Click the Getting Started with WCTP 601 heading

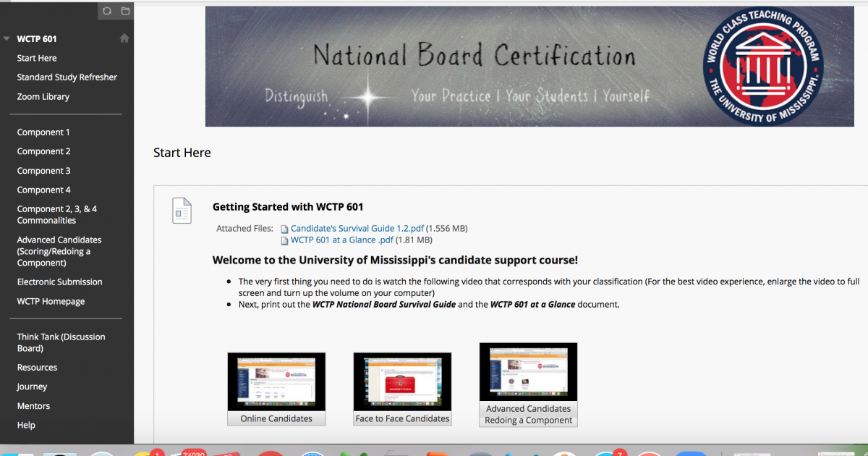[x=288, y=207]
